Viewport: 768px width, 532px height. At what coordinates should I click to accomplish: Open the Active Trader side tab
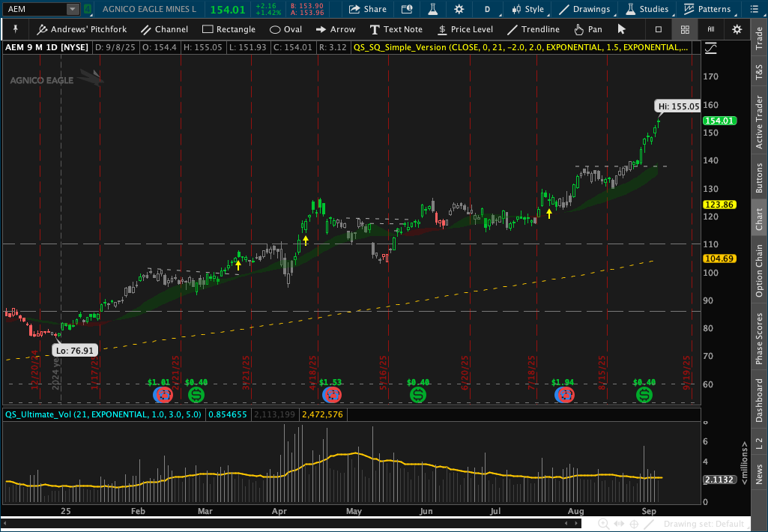click(759, 122)
